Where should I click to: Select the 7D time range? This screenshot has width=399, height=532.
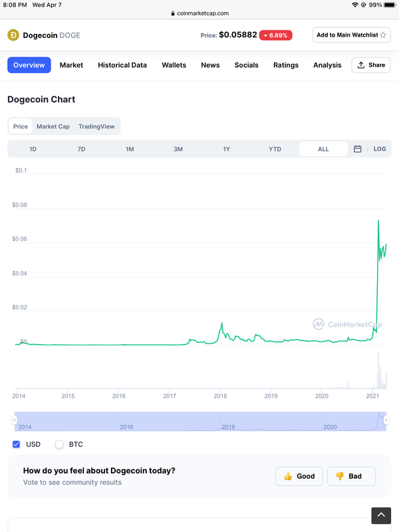tap(81, 149)
